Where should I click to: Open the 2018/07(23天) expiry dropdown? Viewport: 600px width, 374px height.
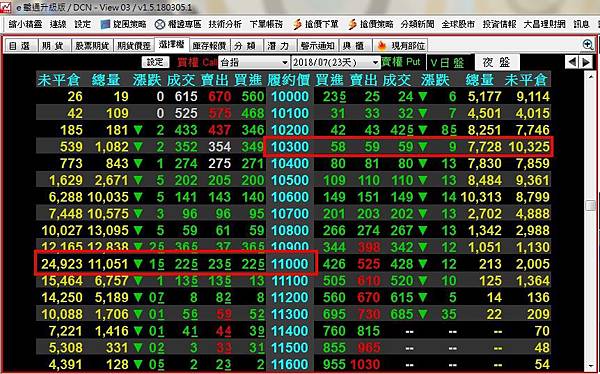(x=335, y=62)
